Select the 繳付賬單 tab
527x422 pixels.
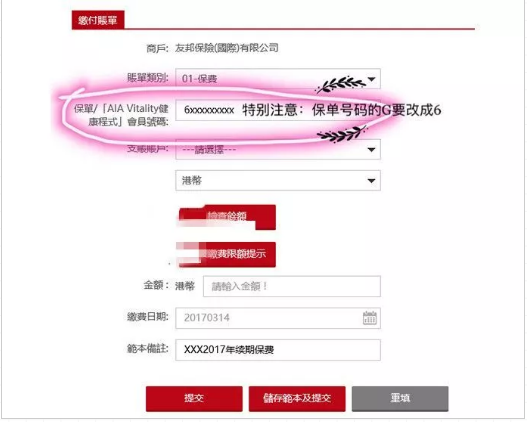tap(98, 20)
